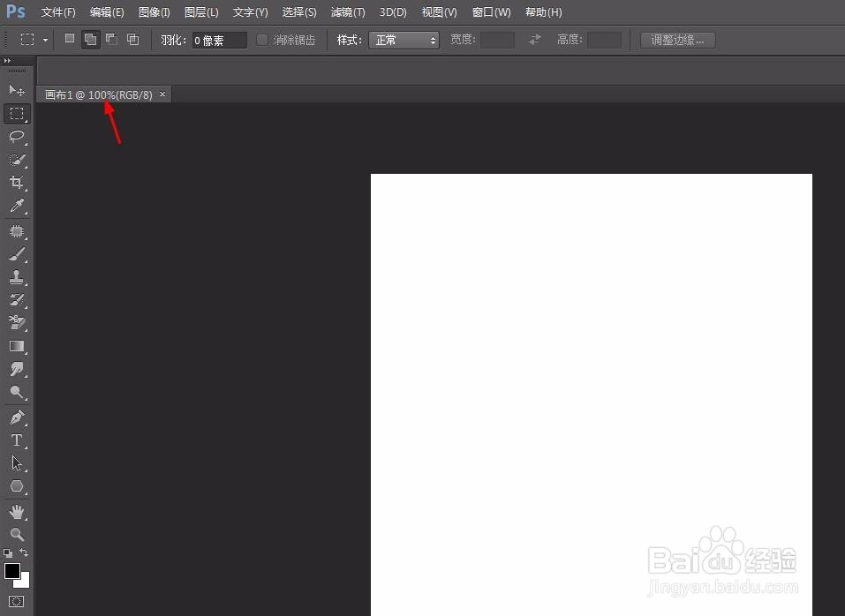Select the Hand tool
Image resolution: width=845 pixels, height=616 pixels.
[x=17, y=512]
